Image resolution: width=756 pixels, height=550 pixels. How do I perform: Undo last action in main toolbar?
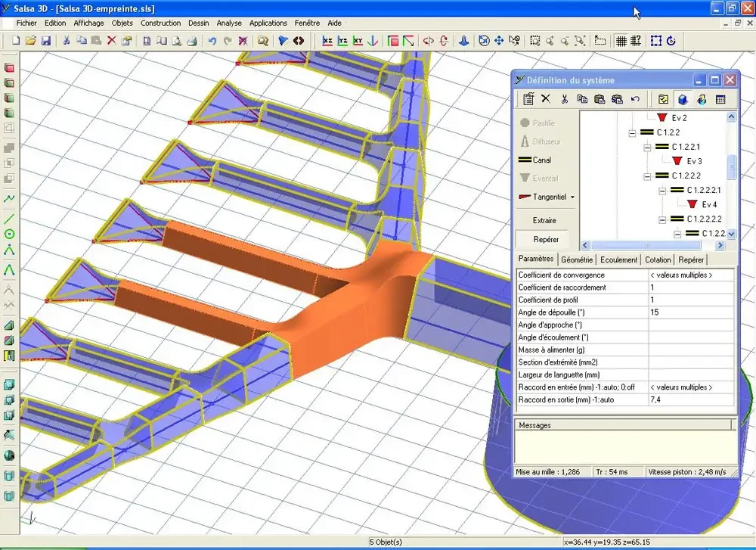(212, 41)
